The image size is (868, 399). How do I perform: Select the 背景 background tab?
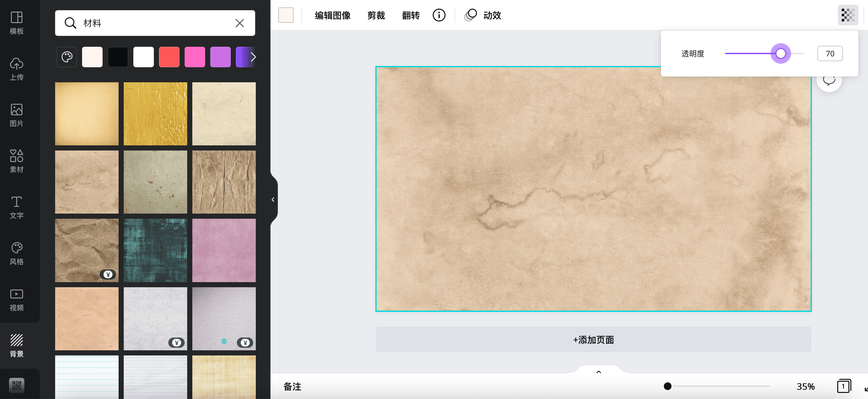tap(17, 346)
